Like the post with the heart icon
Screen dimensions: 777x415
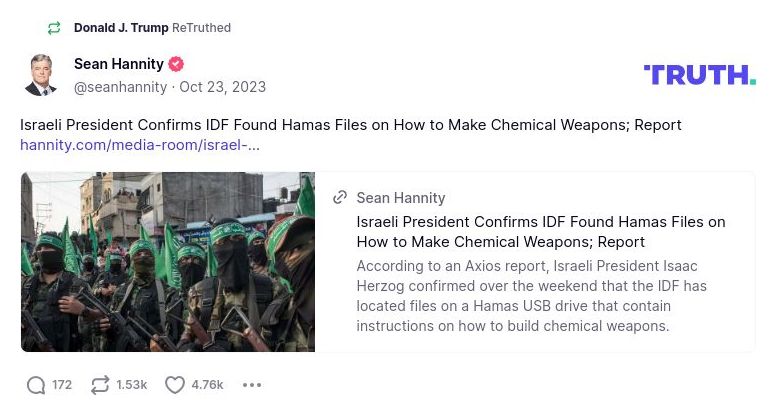[175, 385]
